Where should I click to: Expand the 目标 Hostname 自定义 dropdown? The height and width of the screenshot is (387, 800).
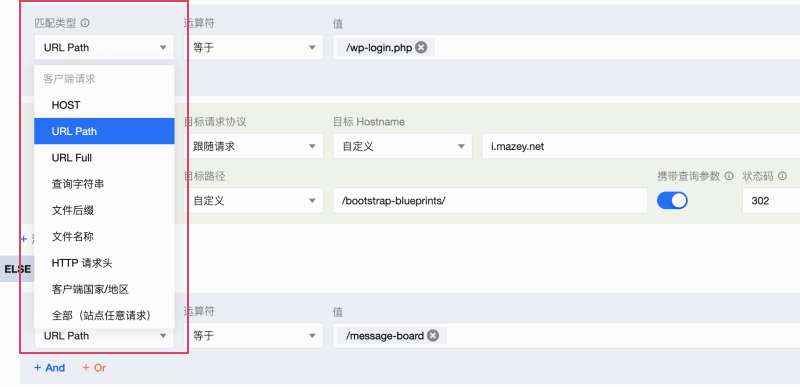point(403,146)
